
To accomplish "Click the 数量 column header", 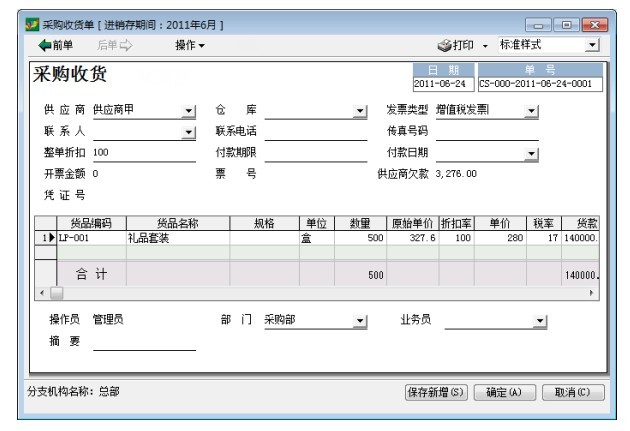I will coord(360,223).
